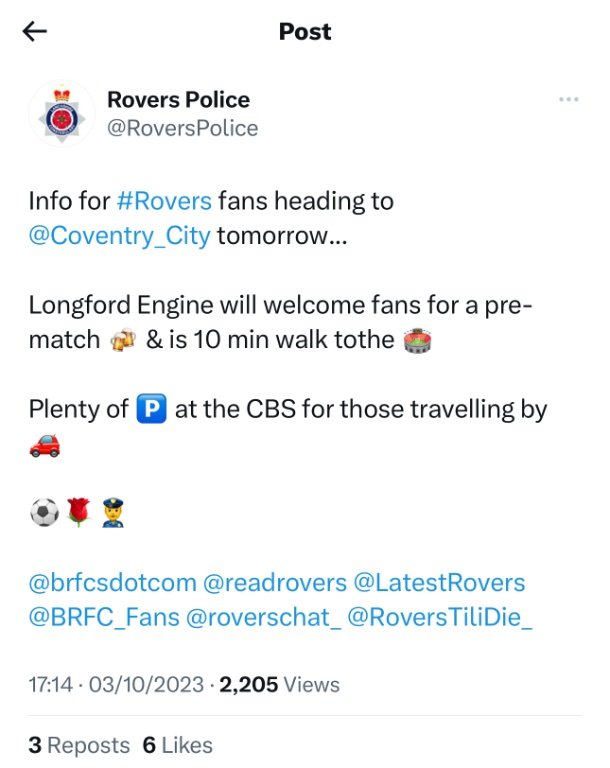Visit the @brfcsdotcom profile
The image size is (610, 768).
pos(112,583)
